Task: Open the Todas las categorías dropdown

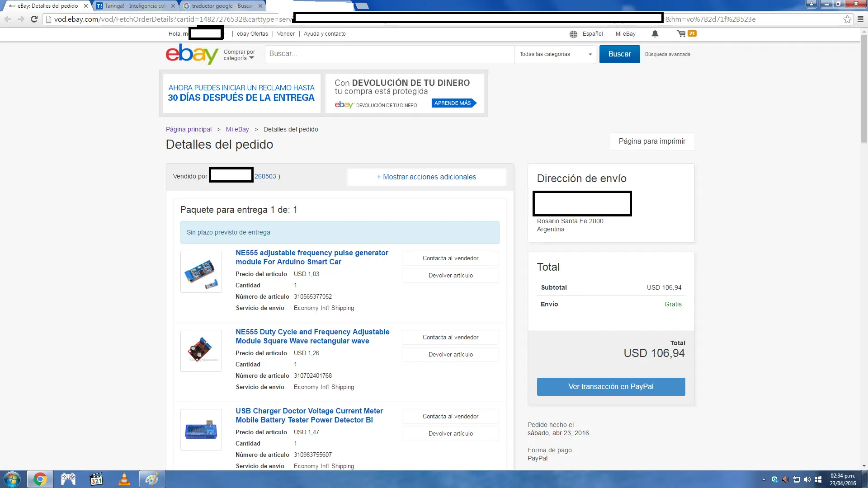Action: click(x=556, y=54)
